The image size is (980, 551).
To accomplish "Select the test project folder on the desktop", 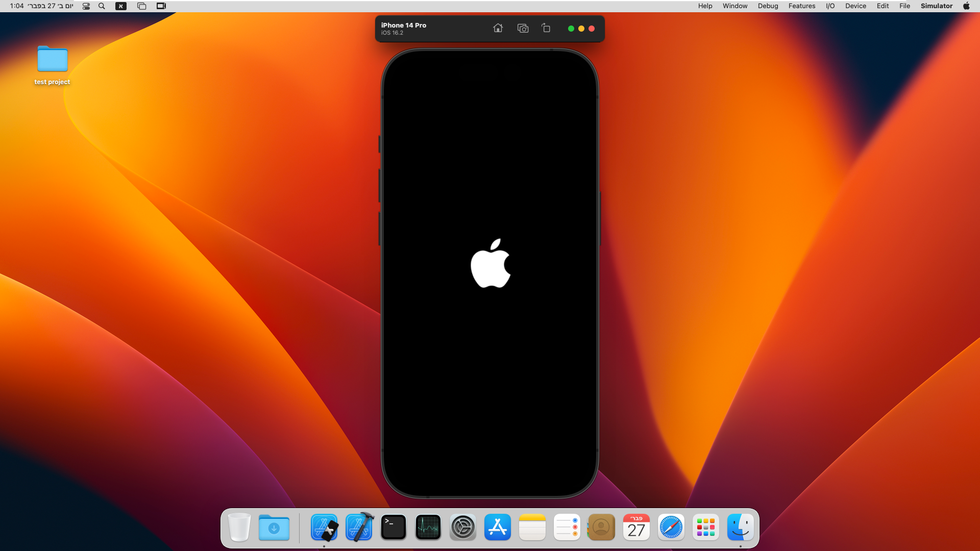I will point(52,65).
